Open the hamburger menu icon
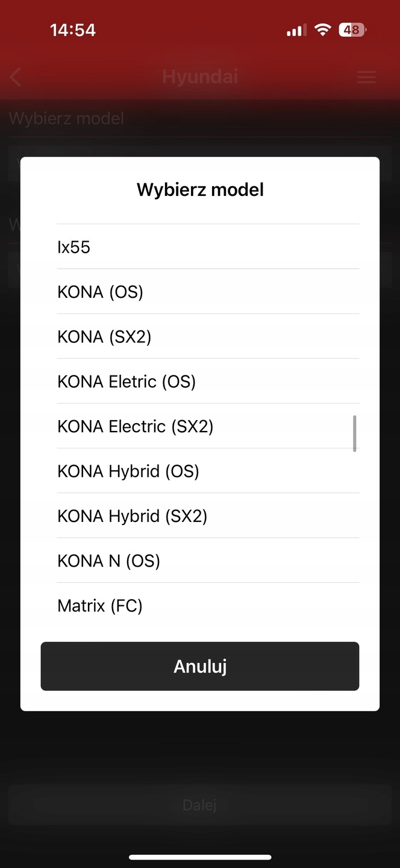This screenshot has height=868, width=400. 366,77
